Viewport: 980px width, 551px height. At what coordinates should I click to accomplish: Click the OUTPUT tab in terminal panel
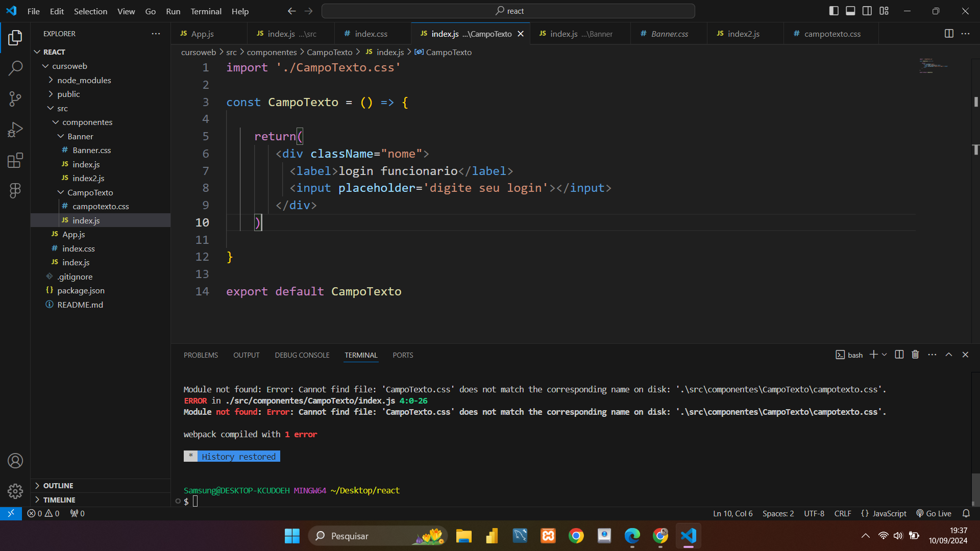[x=247, y=355]
